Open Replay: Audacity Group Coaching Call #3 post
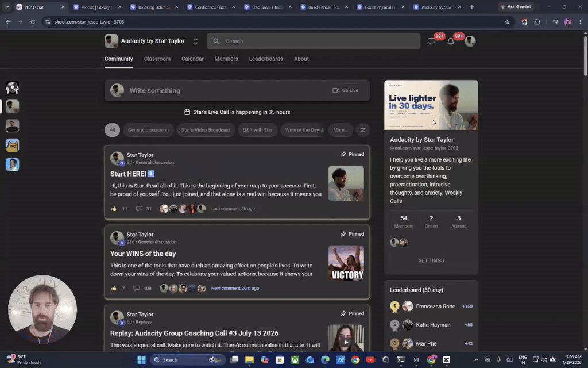 pyautogui.click(x=194, y=333)
